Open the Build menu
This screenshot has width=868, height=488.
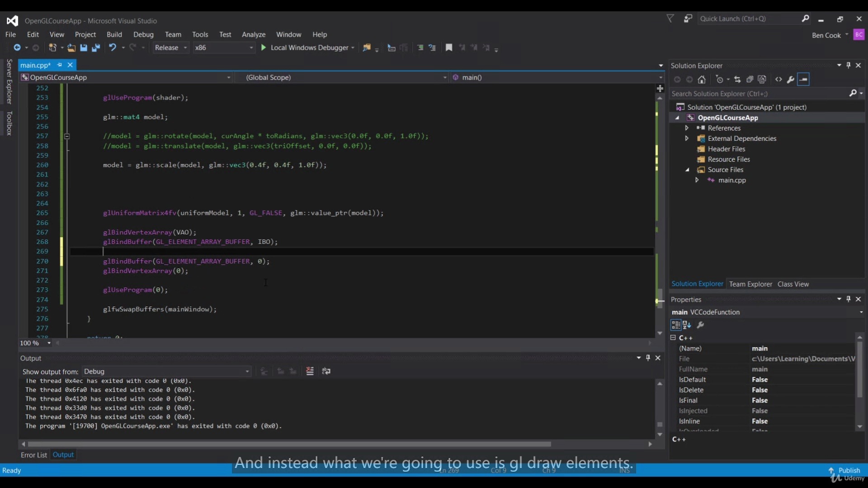click(114, 34)
